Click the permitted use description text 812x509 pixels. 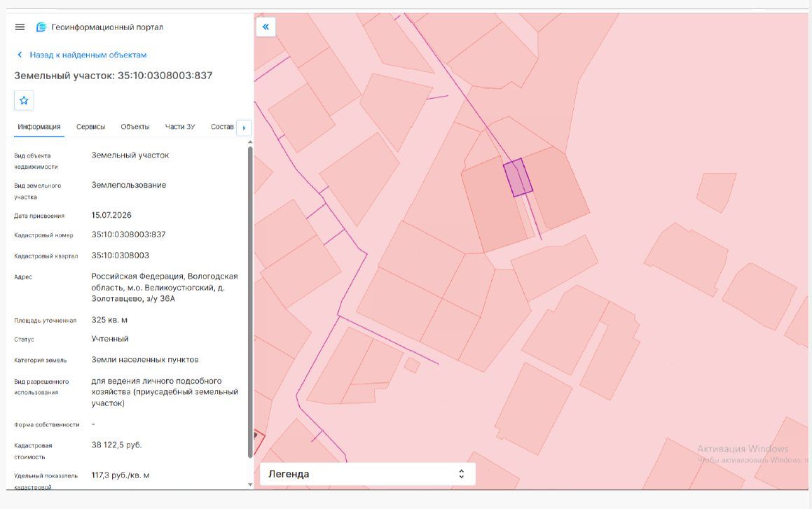[165, 391]
